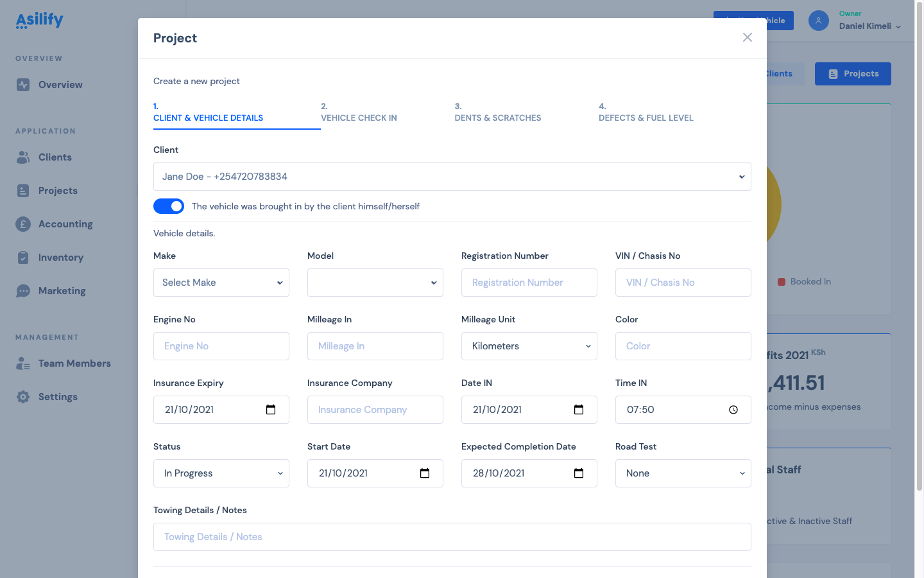Open the Milleage Unit Kilometers dropdown
This screenshot has height=578, width=924.
click(529, 346)
